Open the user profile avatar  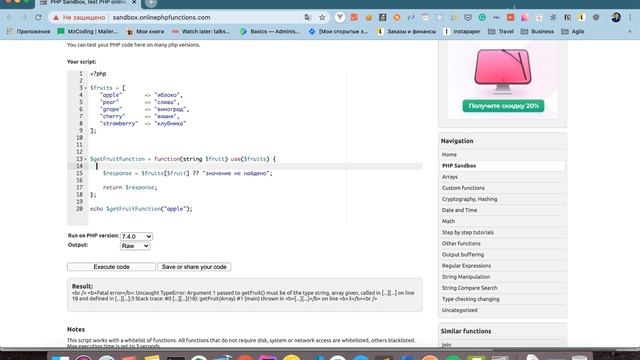616,18
